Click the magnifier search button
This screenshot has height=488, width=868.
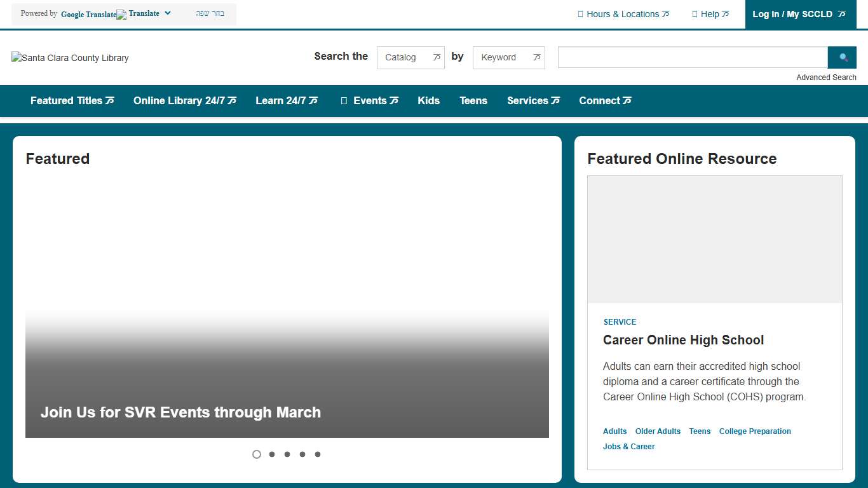pos(843,57)
